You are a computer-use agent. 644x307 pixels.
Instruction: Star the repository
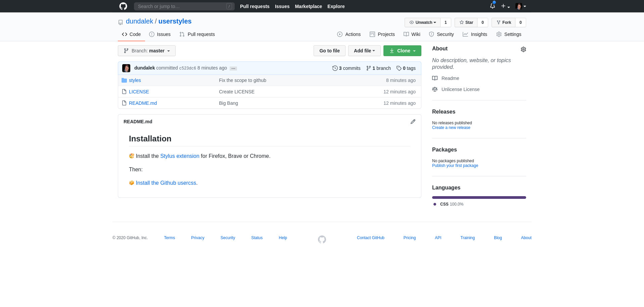point(466,23)
